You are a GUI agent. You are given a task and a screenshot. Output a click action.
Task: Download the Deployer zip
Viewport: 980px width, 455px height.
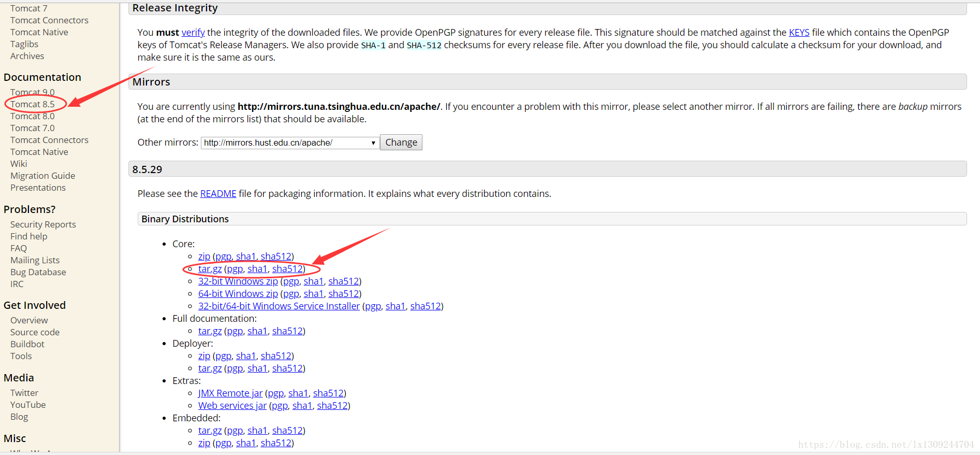pos(204,356)
